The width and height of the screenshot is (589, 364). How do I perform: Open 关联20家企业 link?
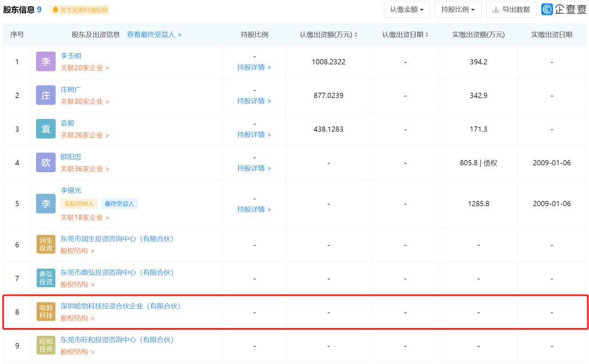pyautogui.click(x=85, y=68)
